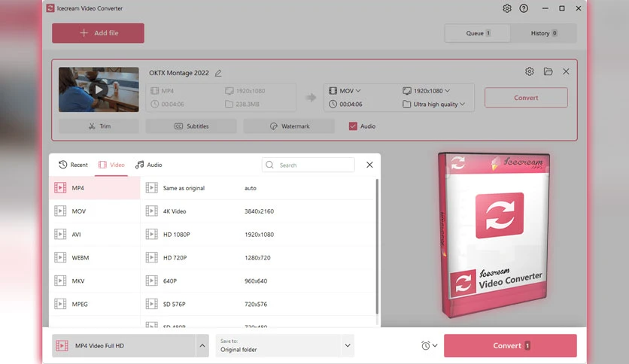Image resolution: width=629 pixels, height=364 pixels.
Task: Click the AVI row film icon
Action: (60, 234)
